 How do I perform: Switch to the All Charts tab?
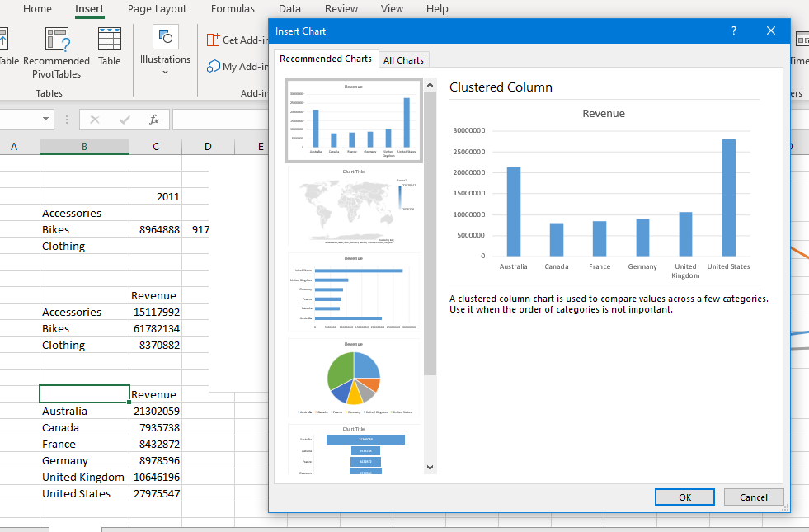[403, 59]
